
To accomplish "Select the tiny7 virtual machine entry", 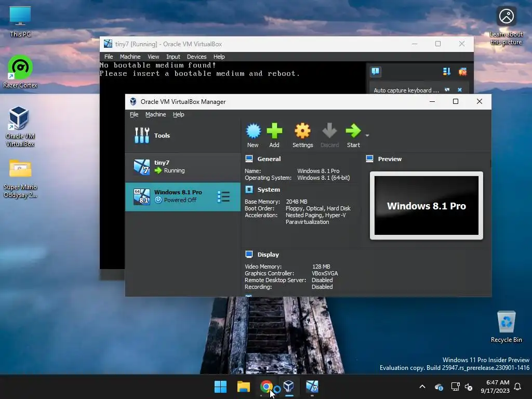I will [183, 167].
